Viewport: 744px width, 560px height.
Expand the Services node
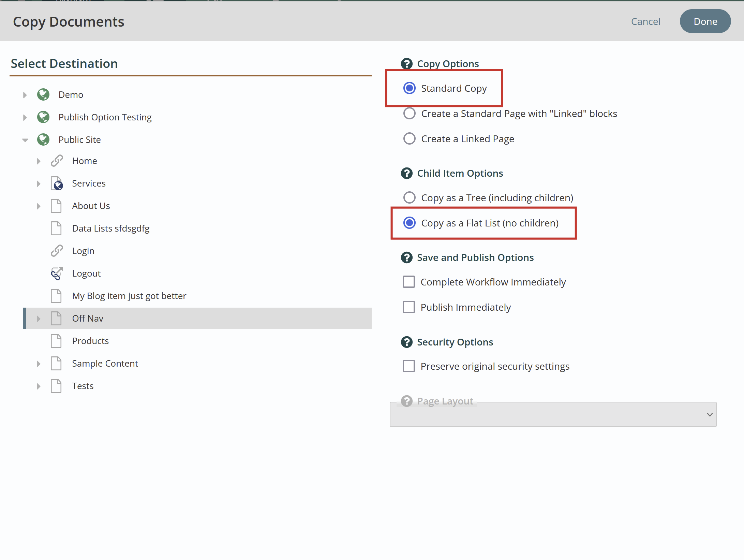(39, 183)
